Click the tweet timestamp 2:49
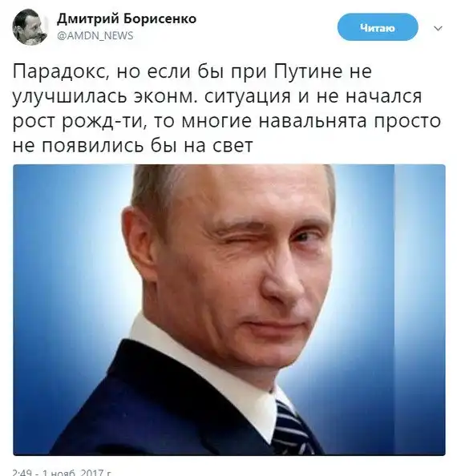The image size is (457, 476). click(22, 473)
